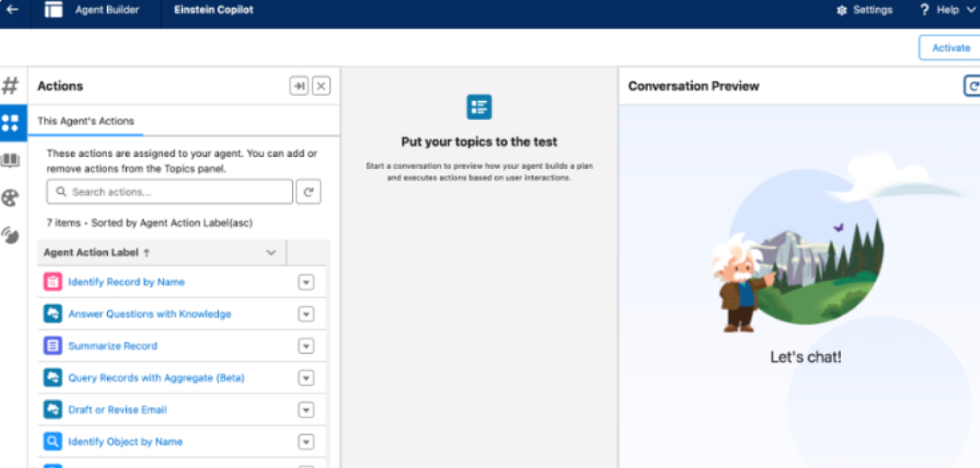Viewport: 980px width, 468px height.
Task: Open Draft or Revise Email action
Action: pyautogui.click(x=117, y=409)
